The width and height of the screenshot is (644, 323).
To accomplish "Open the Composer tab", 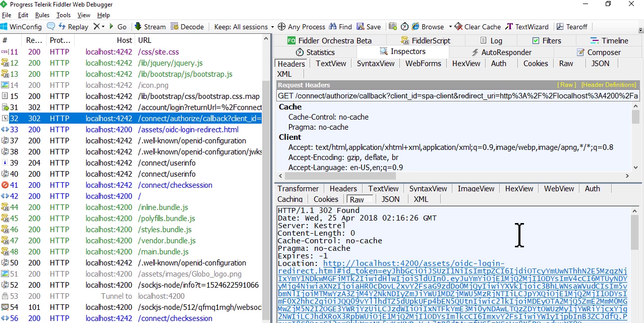I will (598, 52).
